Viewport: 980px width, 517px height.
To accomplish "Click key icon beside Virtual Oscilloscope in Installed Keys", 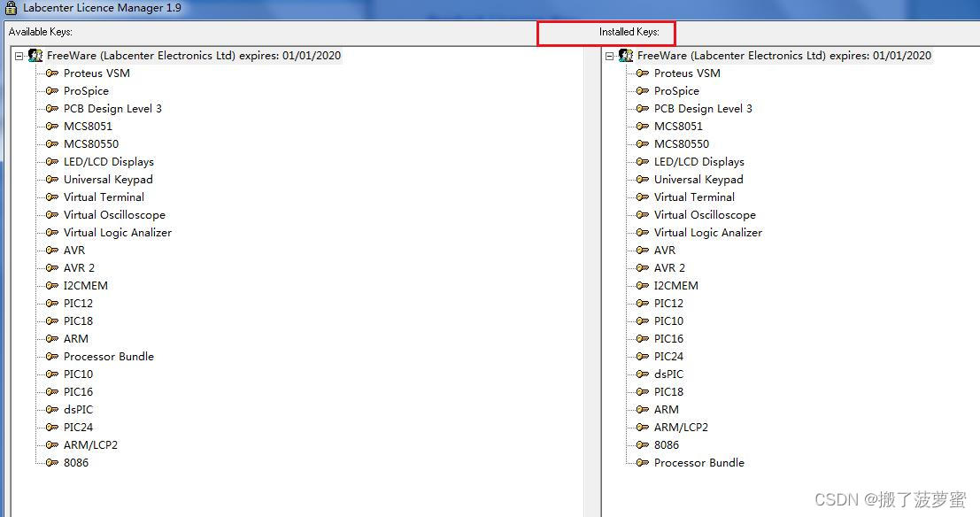I will click(x=643, y=215).
